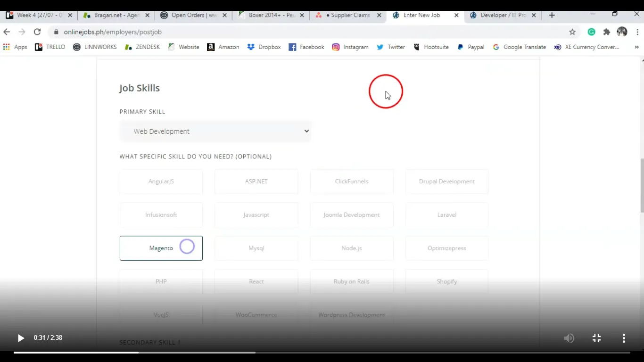Open the Paypal bookmark
Image resolution: width=644 pixels, height=362 pixels.
tap(471, 47)
